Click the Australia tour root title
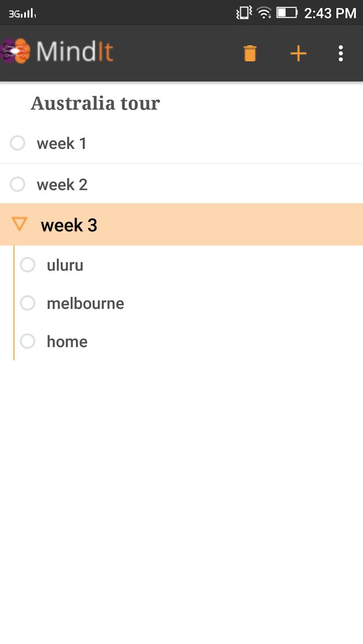The width and height of the screenshot is (363, 644). tap(95, 104)
